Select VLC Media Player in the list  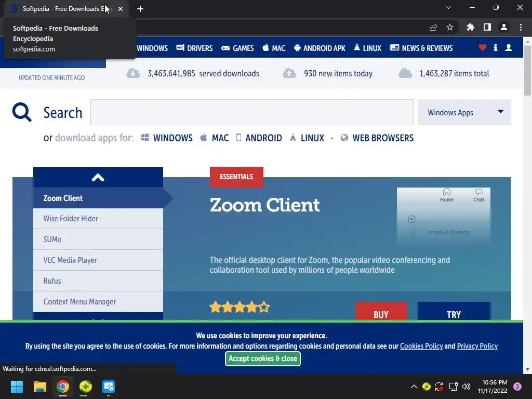click(98, 260)
